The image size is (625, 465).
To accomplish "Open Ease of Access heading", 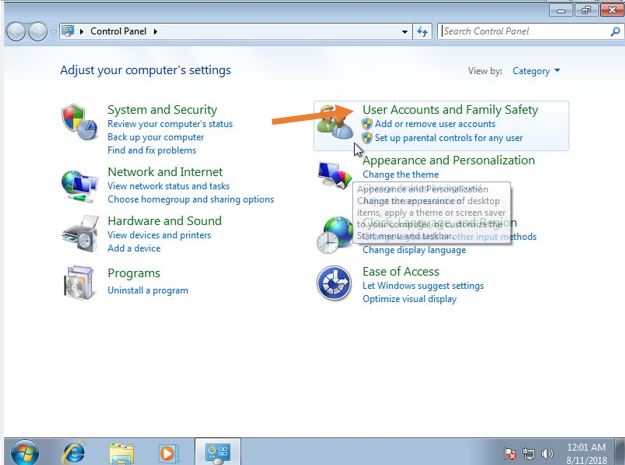I will pyautogui.click(x=401, y=272).
